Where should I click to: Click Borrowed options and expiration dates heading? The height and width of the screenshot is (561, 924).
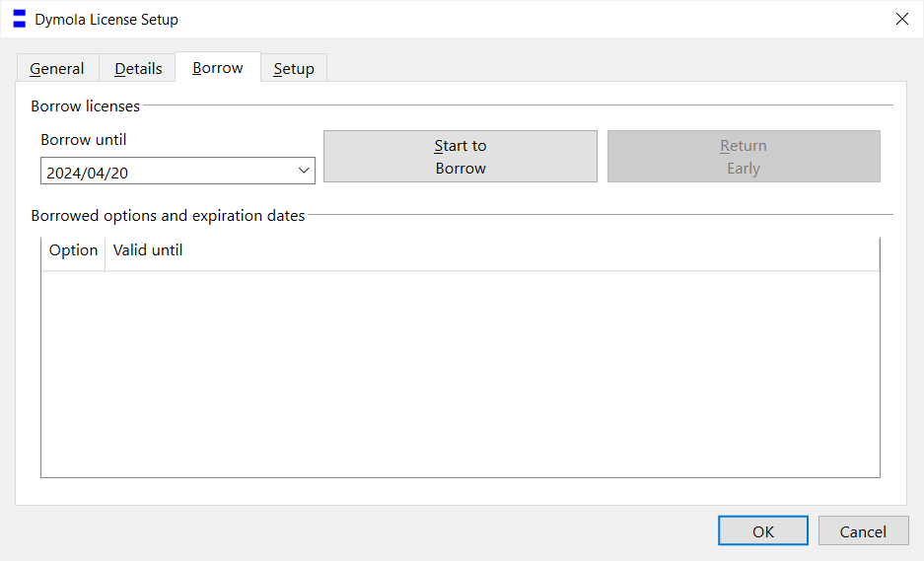(x=168, y=216)
